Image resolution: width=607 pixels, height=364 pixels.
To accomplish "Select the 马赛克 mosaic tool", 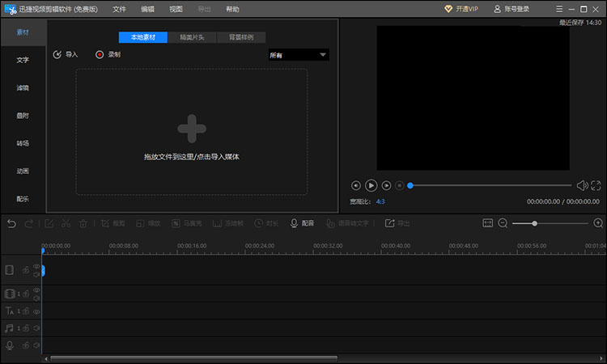I will pyautogui.click(x=187, y=223).
